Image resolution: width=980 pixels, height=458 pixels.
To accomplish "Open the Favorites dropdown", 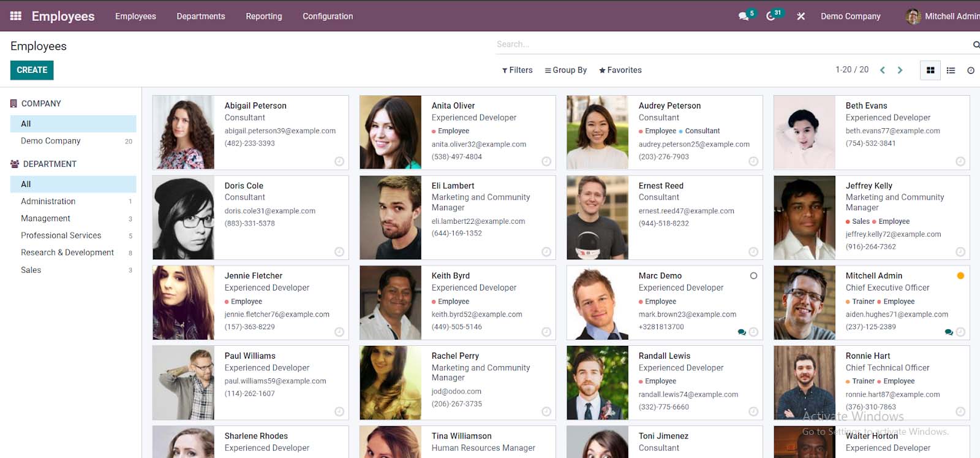I will pyautogui.click(x=620, y=70).
